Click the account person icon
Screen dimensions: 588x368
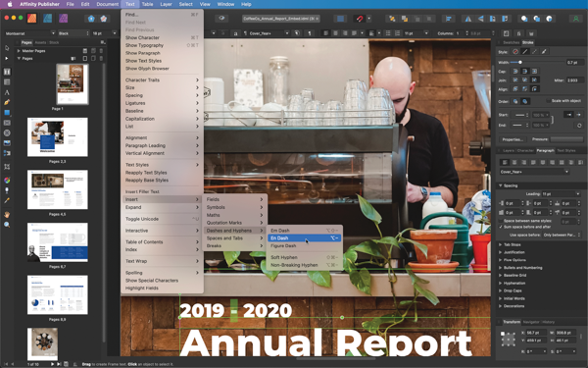[575, 19]
